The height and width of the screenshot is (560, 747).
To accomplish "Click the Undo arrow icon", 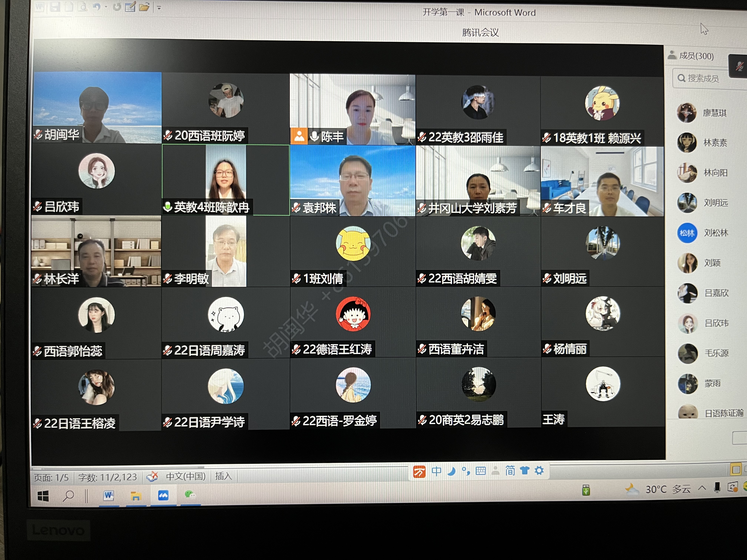I will (x=97, y=6).
